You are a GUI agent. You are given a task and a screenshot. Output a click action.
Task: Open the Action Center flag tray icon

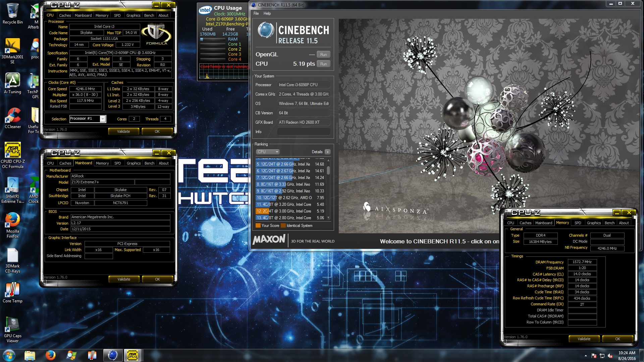[594, 356]
